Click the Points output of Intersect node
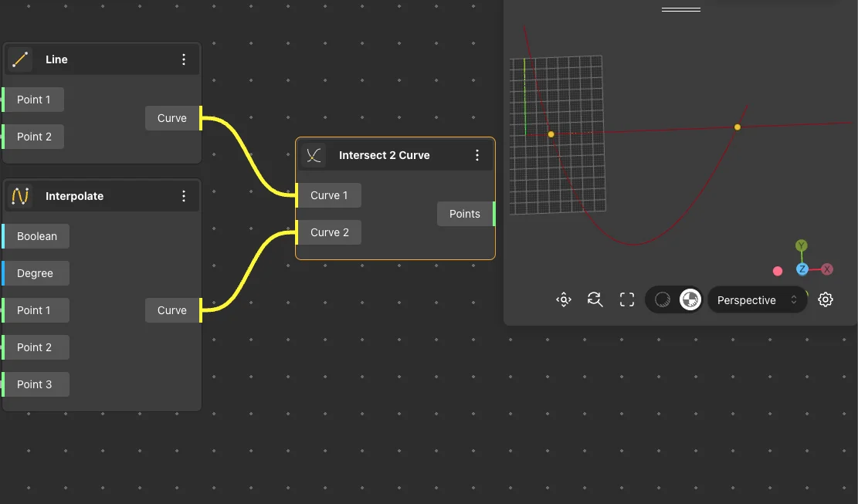Screen dimensions: 858x504 point(465,214)
